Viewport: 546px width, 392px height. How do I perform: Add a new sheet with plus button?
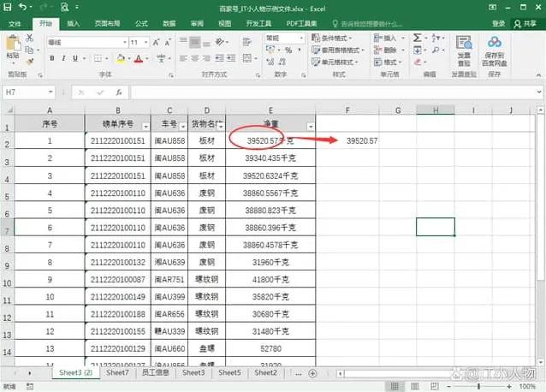[312, 373]
